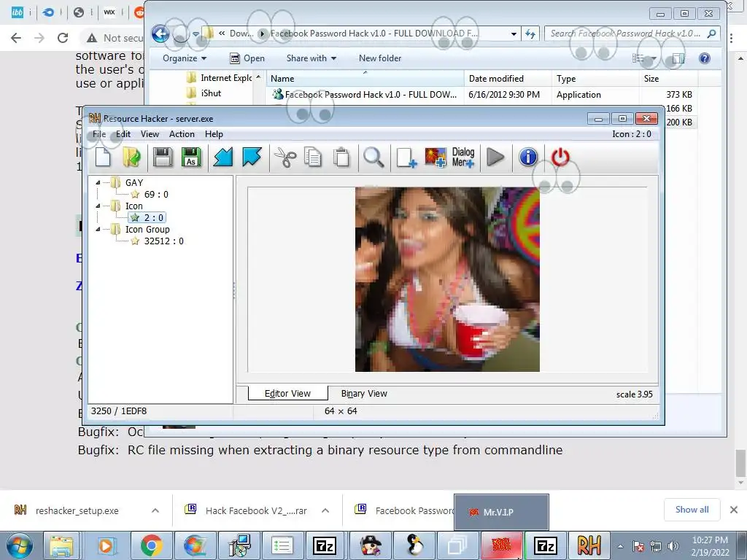Collapse the Icon tree folder
Viewport: 747px width, 560px height.
98,206
